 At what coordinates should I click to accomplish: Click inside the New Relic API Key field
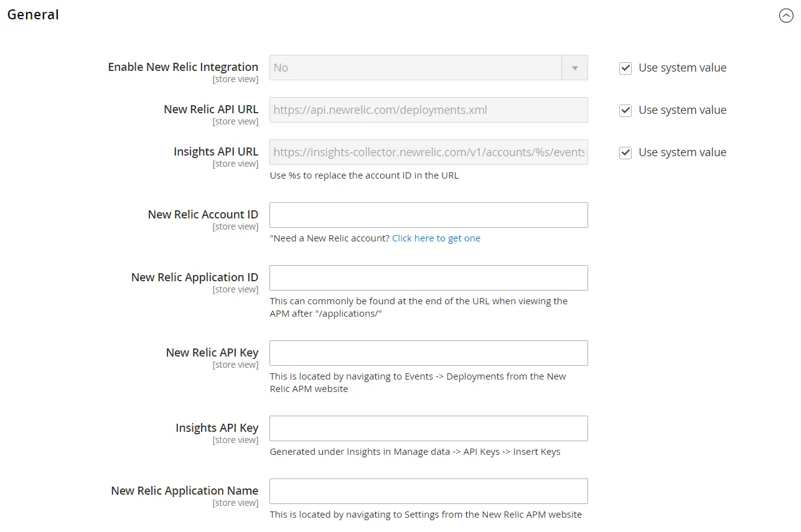tap(428, 353)
